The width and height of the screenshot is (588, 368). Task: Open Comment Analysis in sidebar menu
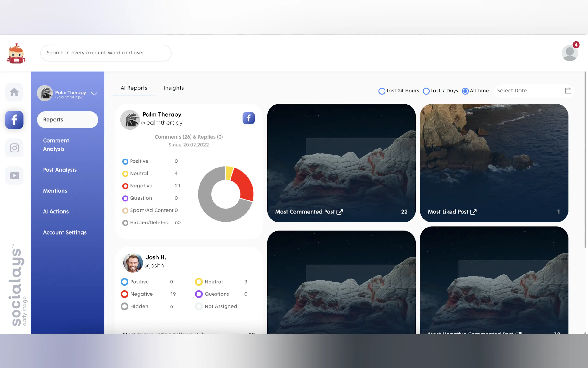click(x=56, y=145)
